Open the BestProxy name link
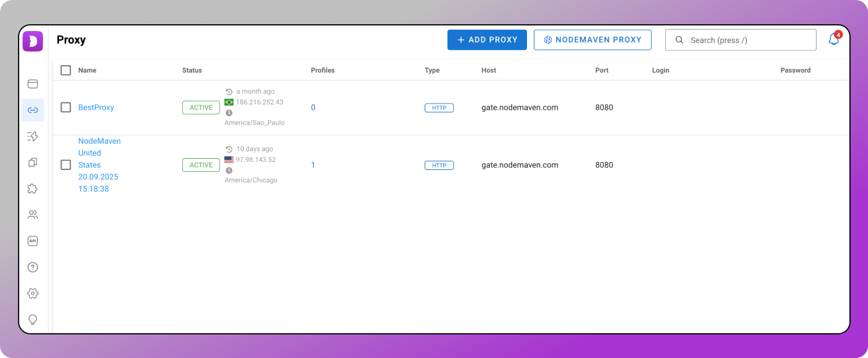Image resolution: width=868 pixels, height=358 pixels. [96, 107]
